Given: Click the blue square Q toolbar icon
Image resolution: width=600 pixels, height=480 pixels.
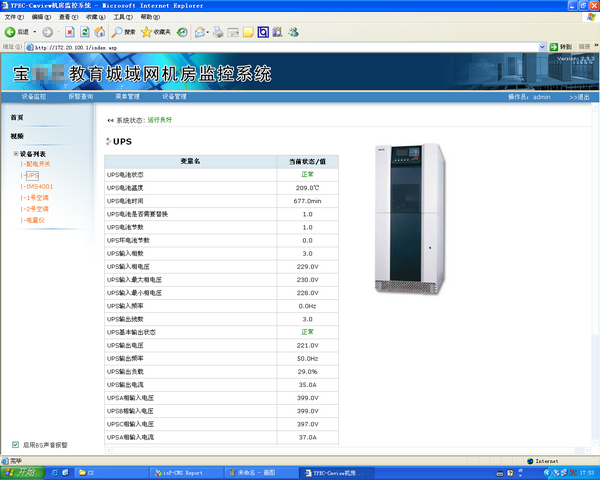Looking at the screenshot, I should (263, 32).
